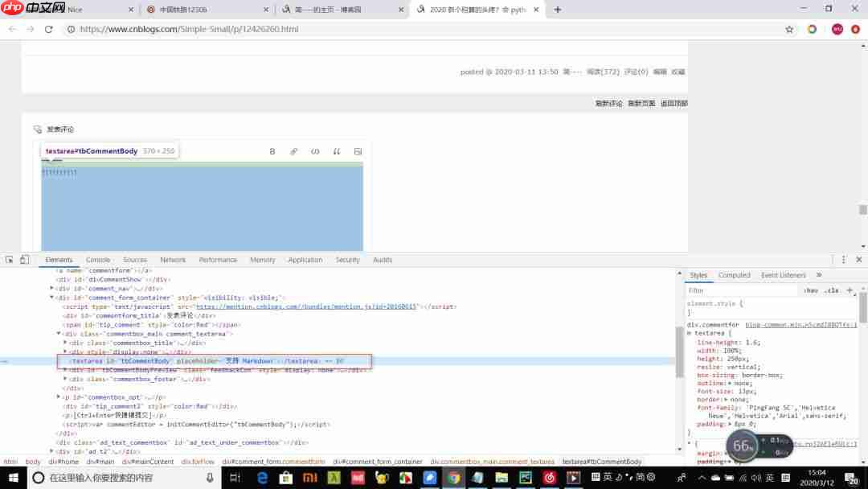Toggle the .cls class editor panel
The image size is (868, 489).
(x=831, y=290)
